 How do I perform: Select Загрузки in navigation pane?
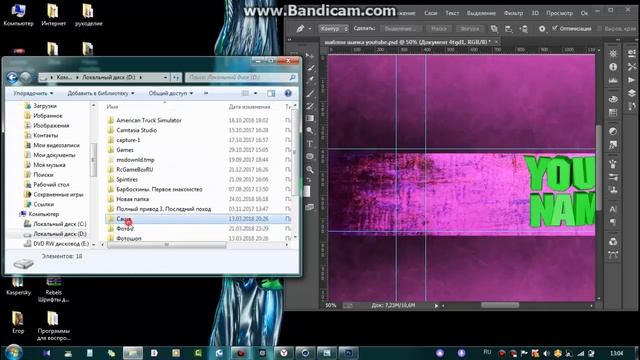click(x=45, y=106)
